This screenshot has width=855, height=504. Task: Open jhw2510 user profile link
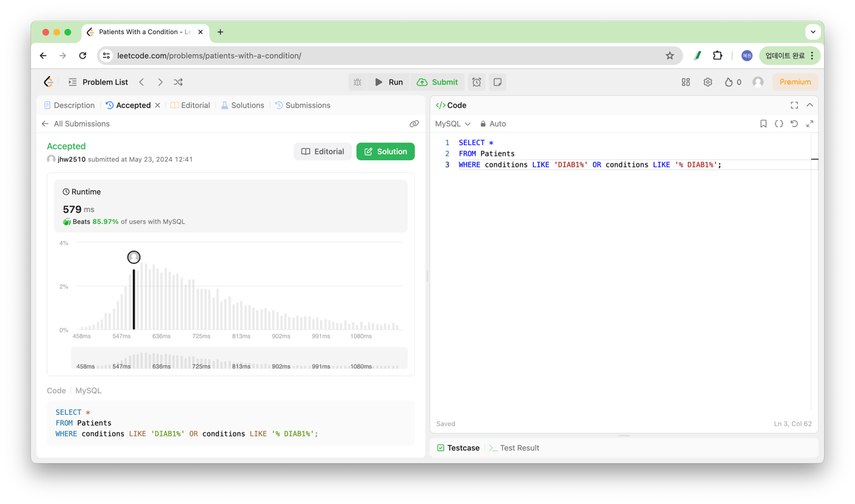click(x=72, y=159)
